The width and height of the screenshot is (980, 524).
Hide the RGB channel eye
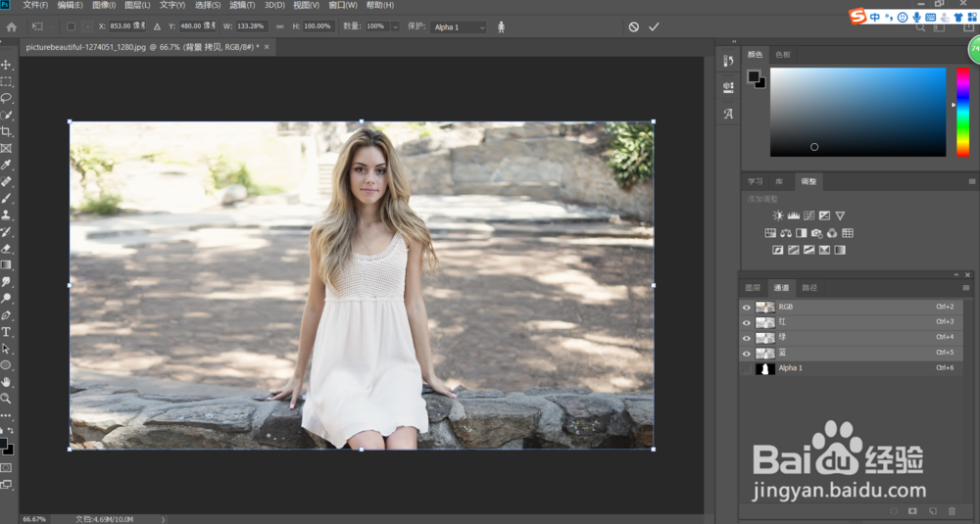(x=746, y=308)
